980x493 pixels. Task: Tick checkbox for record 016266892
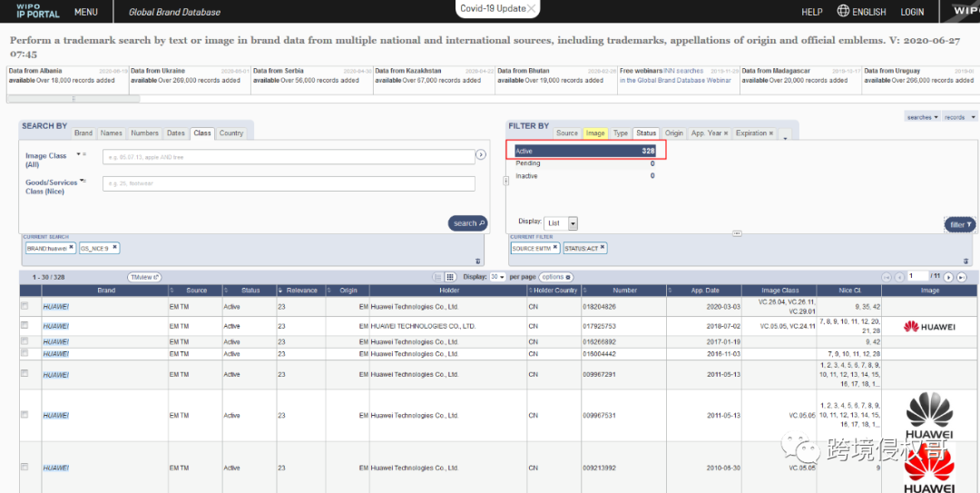pyautogui.click(x=24, y=341)
